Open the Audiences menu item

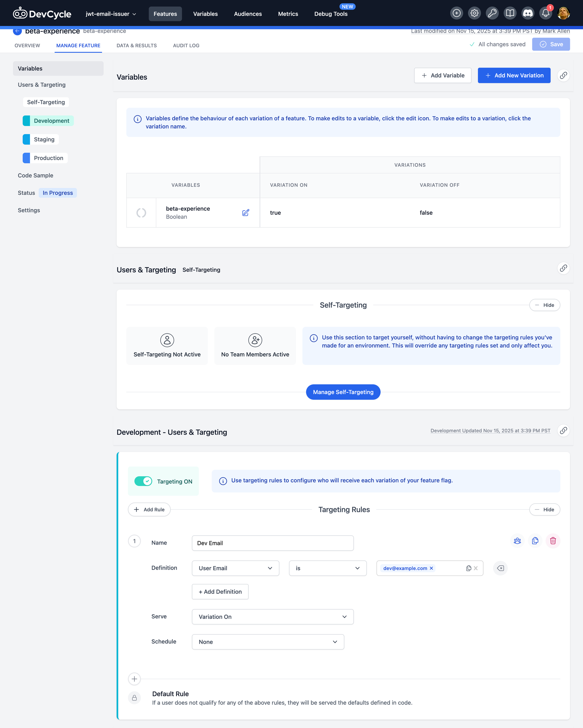click(248, 14)
